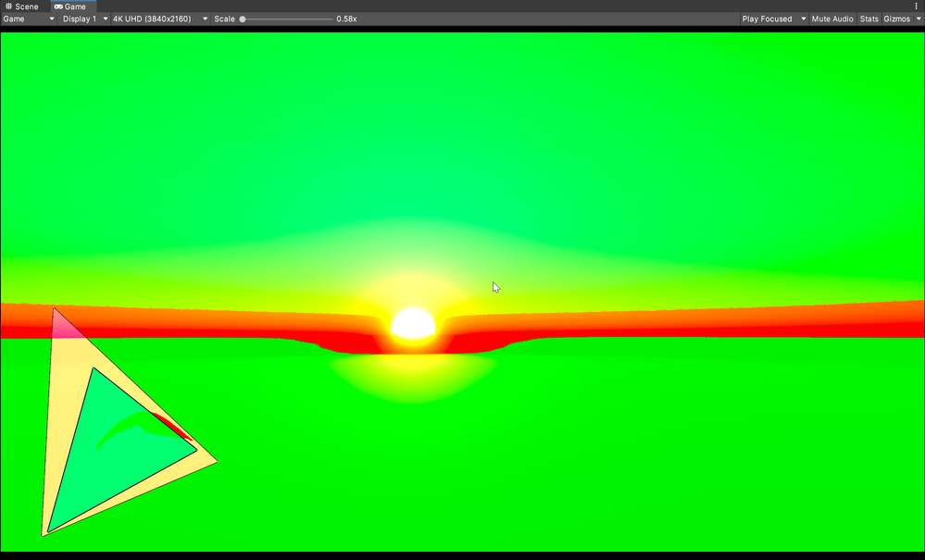Image resolution: width=925 pixels, height=560 pixels.
Task: Click the resolution dropdown arrow icon
Action: click(x=204, y=19)
